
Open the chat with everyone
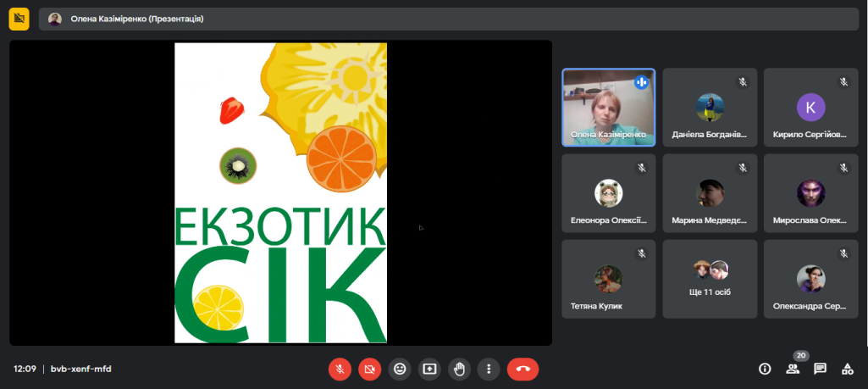click(x=820, y=369)
